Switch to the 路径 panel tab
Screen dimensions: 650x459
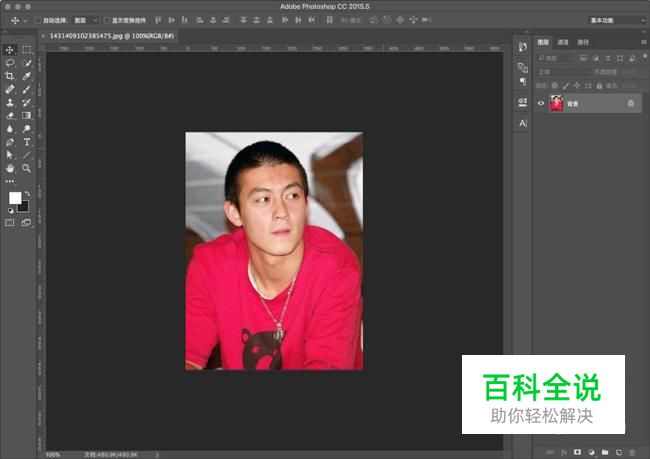[583, 43]
